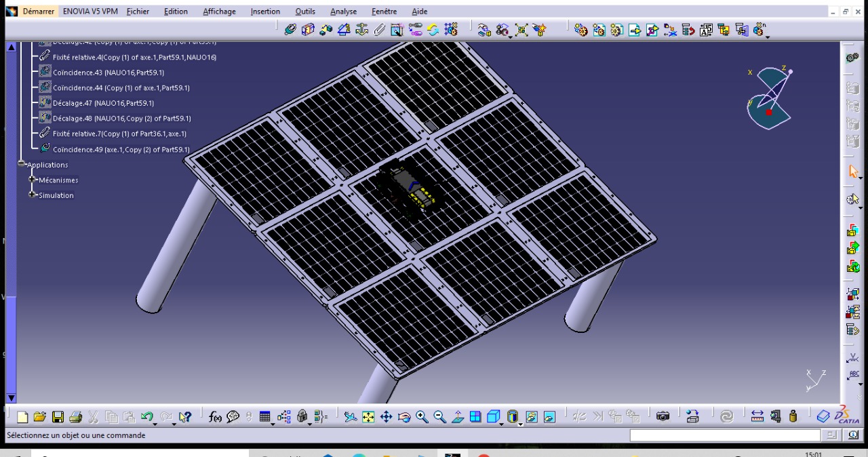Click the Normal View icon
This screenshot has height=457, width=868.
[x=458, y=417]
